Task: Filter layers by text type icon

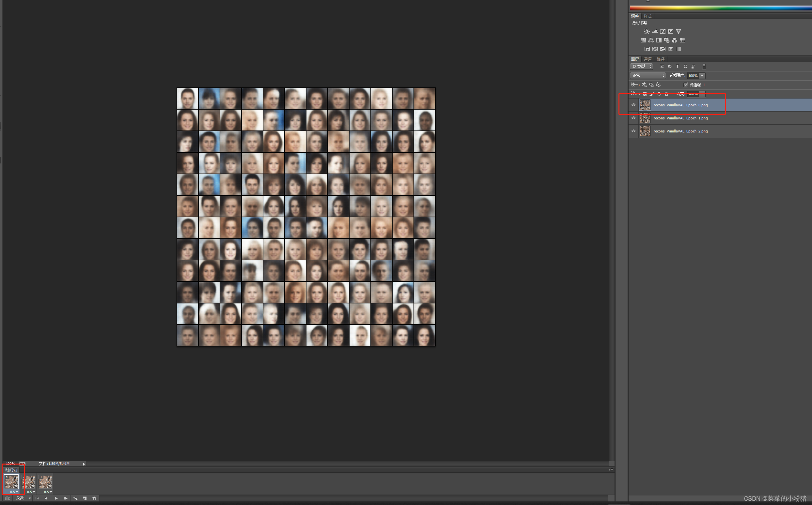Action: (x=677, y=67)
